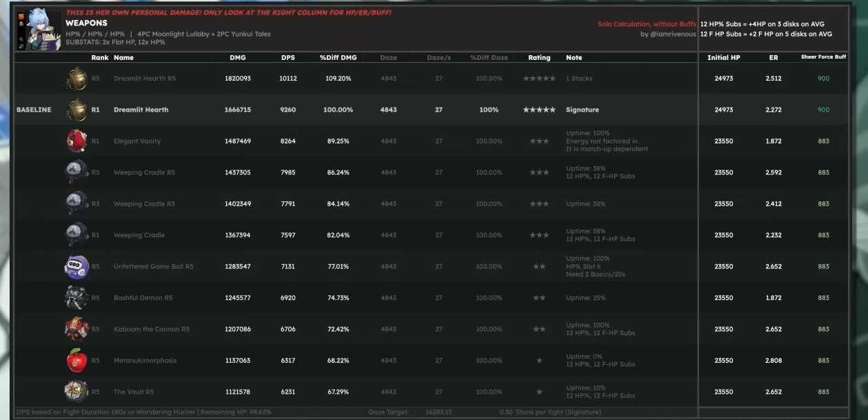
Task: Click the DPS value 6317
Action: (288, 361)
